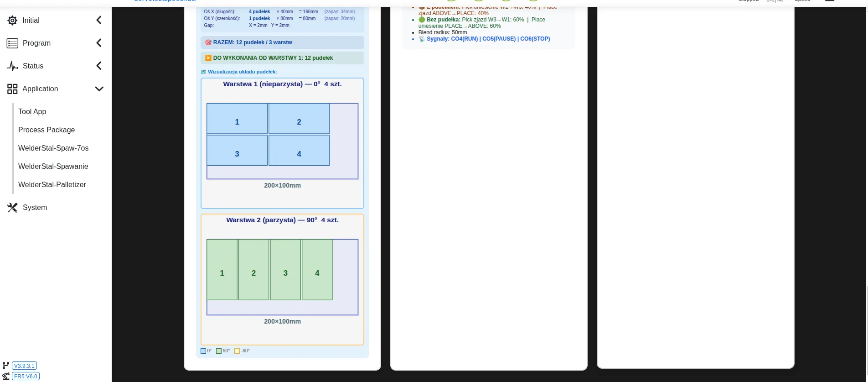Click the map icon before Wizualizacja

[204, 72]
